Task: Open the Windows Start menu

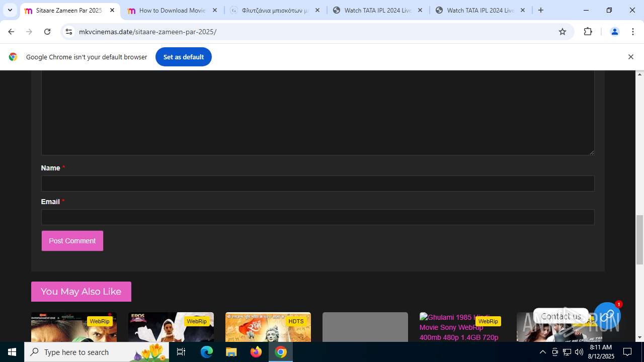Action: click(12, 352)
